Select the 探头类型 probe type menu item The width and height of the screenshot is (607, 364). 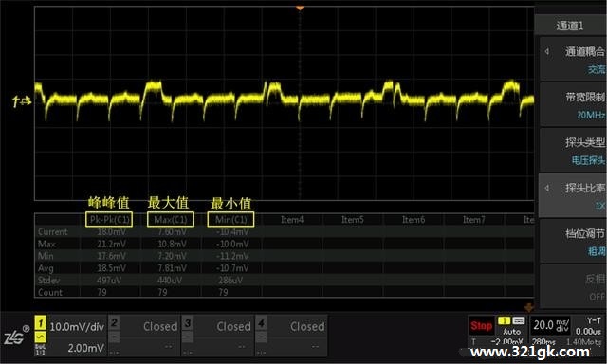click(x=573, y=151)
